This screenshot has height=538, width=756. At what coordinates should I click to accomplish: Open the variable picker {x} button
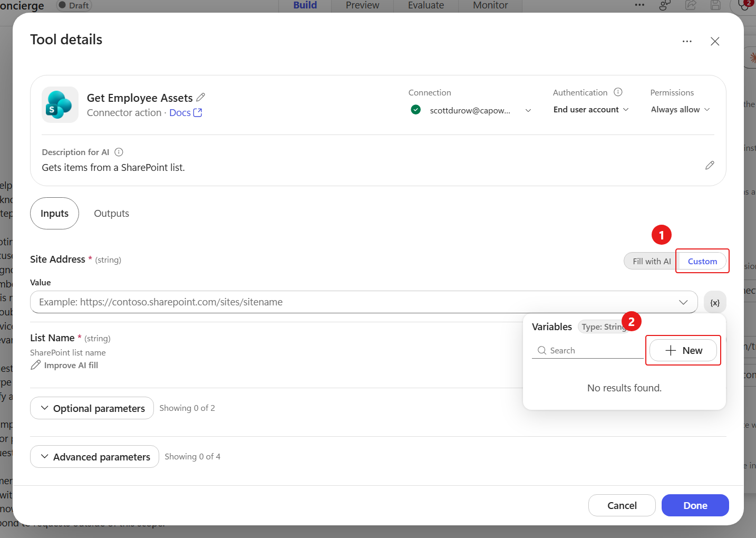tap(715, 302)
